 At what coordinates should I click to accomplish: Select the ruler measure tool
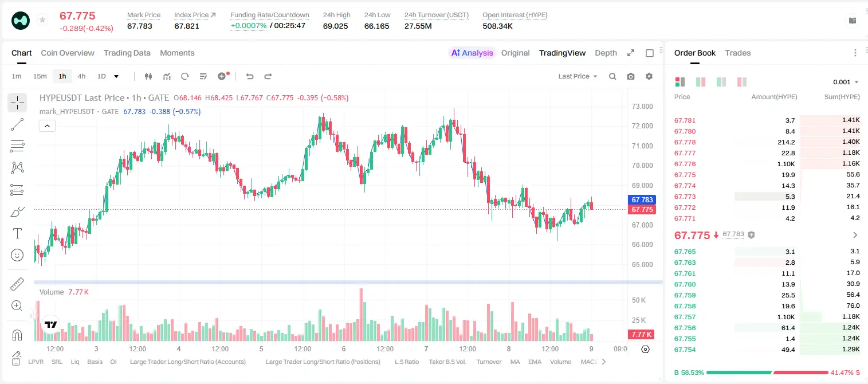[x=17, y=284]
